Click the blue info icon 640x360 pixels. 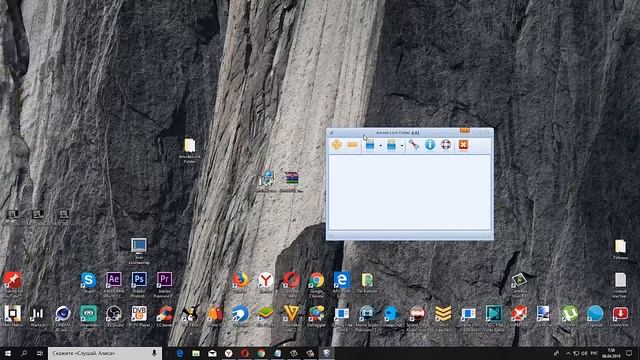pyautogui.click(x=430, y=144)
